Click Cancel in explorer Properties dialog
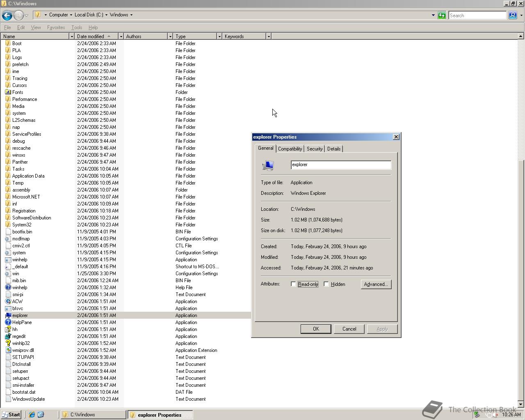 (x=349, y=329)
